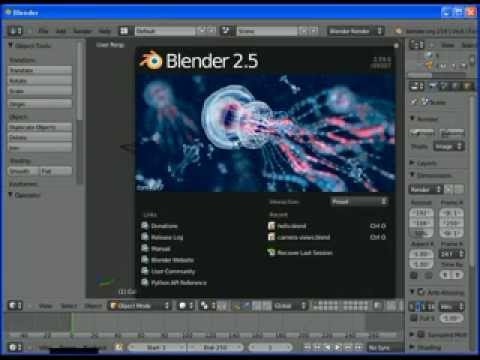Open the splash Interaction preset dropdown
The height and width of the screenshot is (360, 480).
tap(359, 202)
